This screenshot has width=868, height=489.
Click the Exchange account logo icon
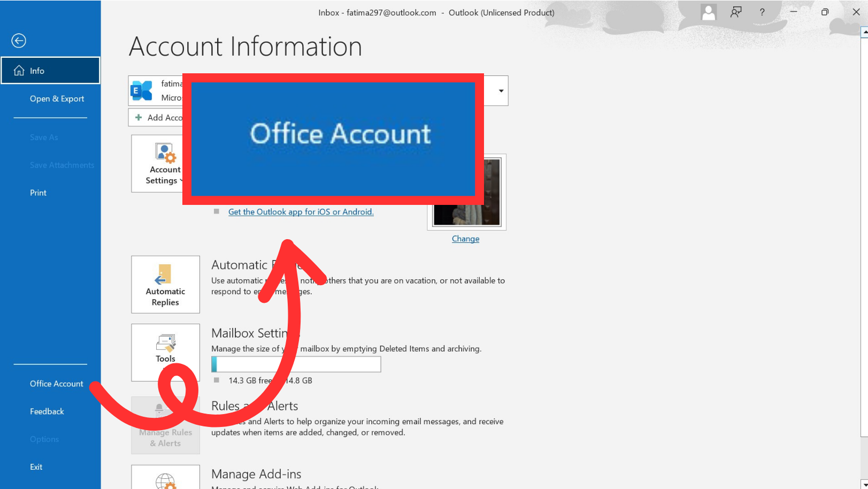click(x=142, y=91)
